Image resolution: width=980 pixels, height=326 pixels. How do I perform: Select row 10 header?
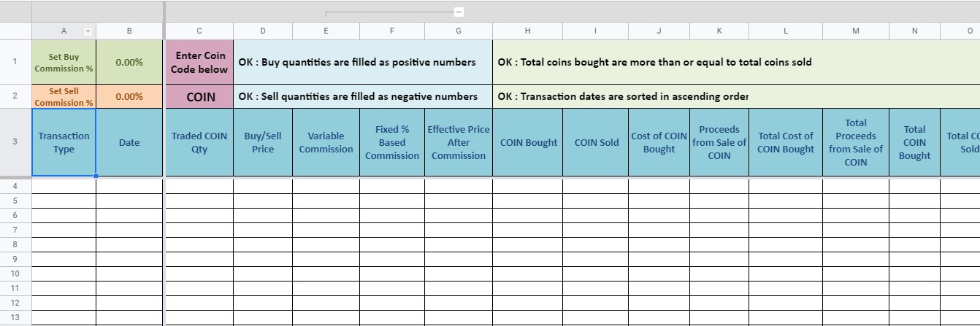pyautogui.click(x=15, y=273)
